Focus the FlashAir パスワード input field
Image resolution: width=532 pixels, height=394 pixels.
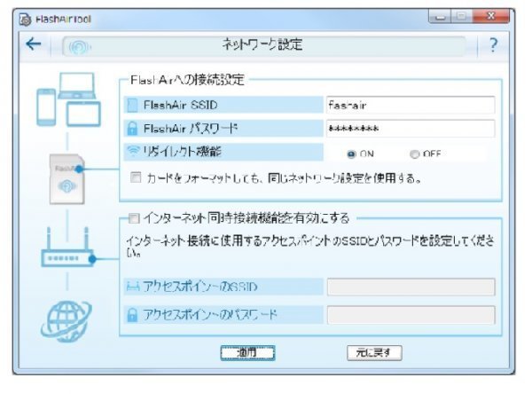pyautogui.click(x=411, y=129)
